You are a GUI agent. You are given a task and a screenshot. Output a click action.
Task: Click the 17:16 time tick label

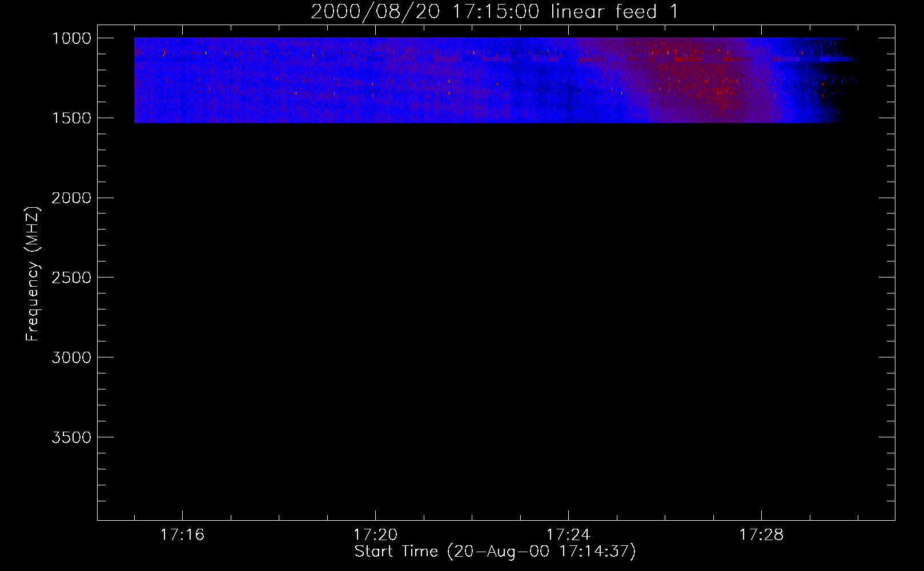tap(182, 535)
